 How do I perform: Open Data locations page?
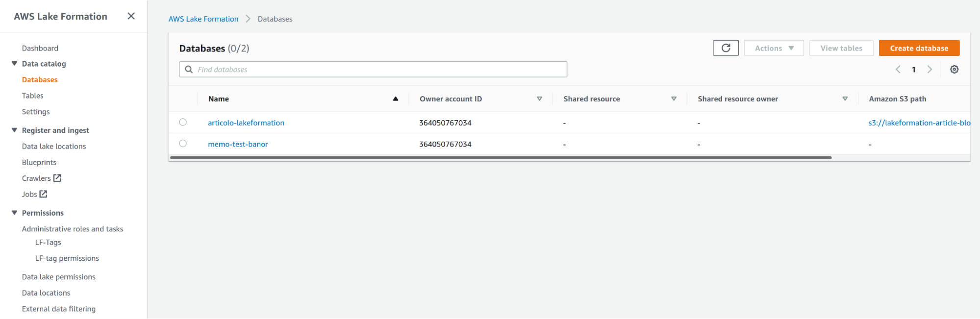tap(46, 293)
